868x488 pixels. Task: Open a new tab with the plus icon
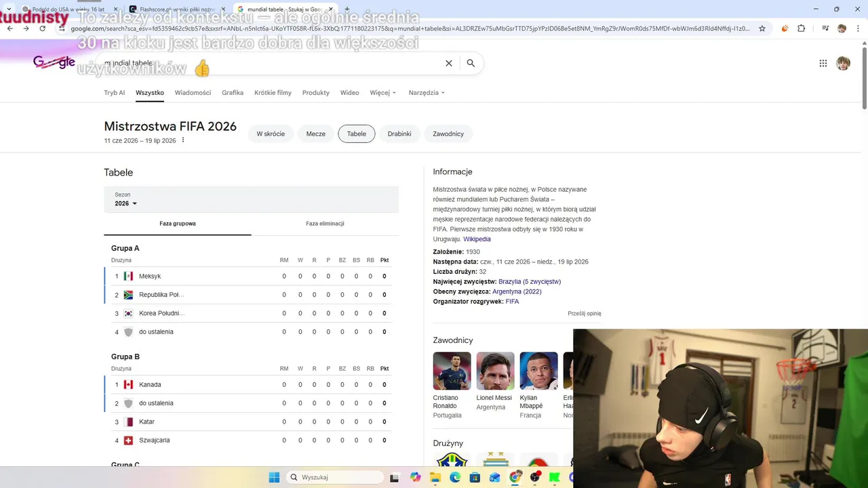point(347,9)
